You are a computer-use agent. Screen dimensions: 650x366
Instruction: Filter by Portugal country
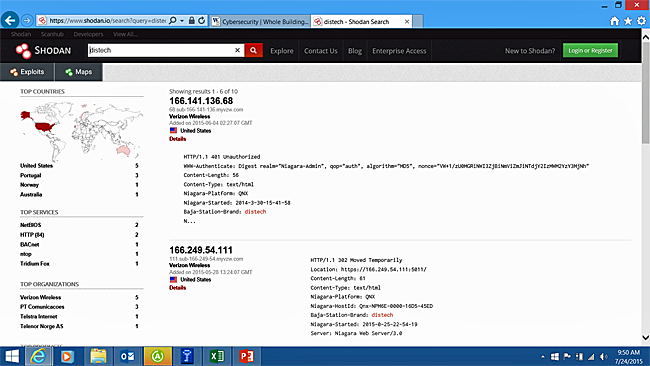pyautogui.click(x=31, y=175)
